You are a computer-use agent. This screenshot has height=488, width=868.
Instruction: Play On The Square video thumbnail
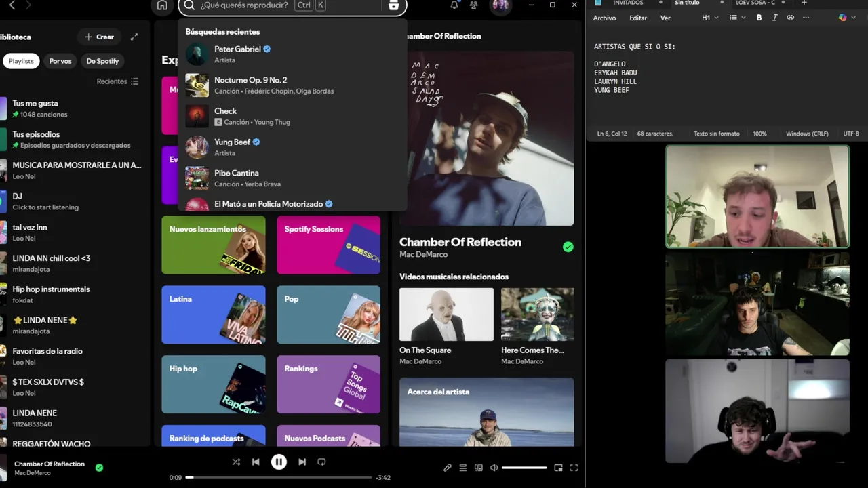click(x=446, y=314)
